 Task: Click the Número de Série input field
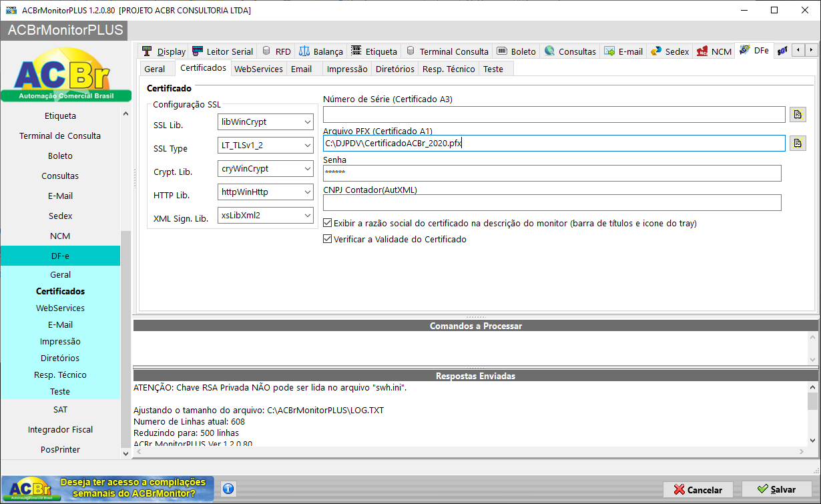[554, 114]
